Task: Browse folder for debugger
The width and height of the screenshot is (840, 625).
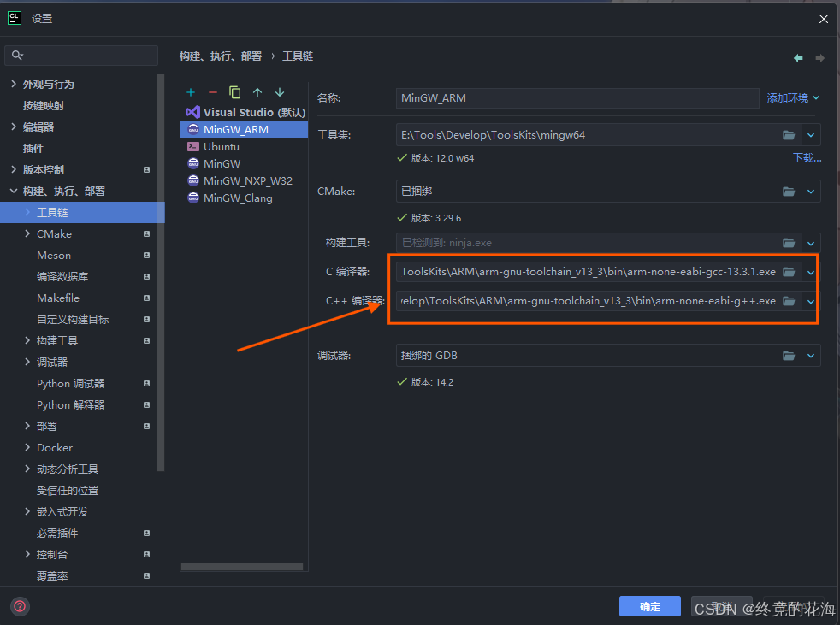Action: coord(789,355)
